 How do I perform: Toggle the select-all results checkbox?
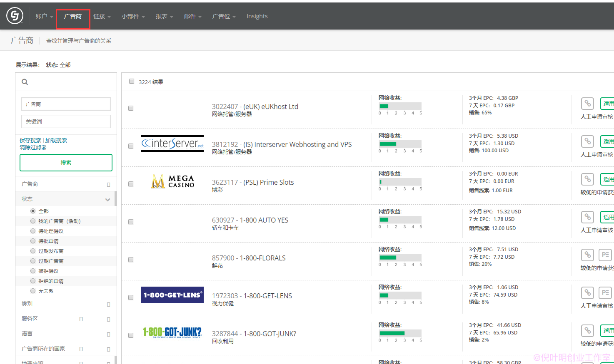pyautogui.click(x=132, y=82)
